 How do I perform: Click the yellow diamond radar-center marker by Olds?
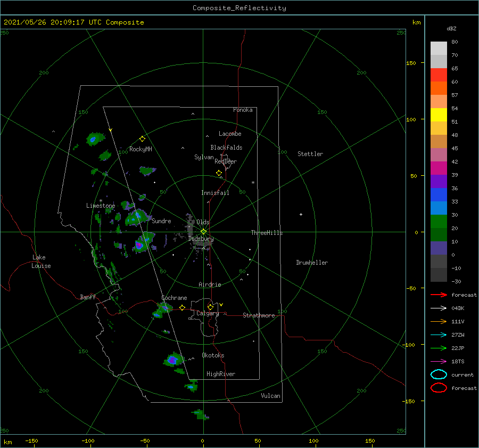203,232
